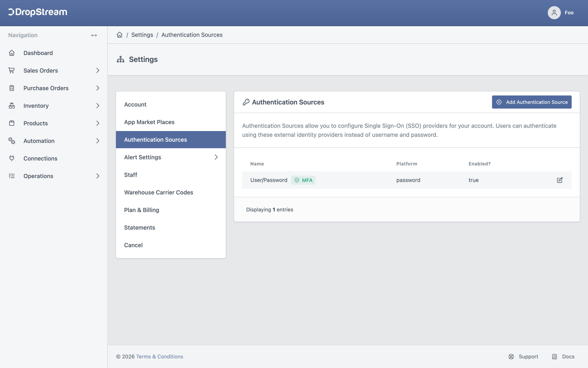Expand the Products chevron
This screenshot has width=588, height=368.
coord(98,123)
